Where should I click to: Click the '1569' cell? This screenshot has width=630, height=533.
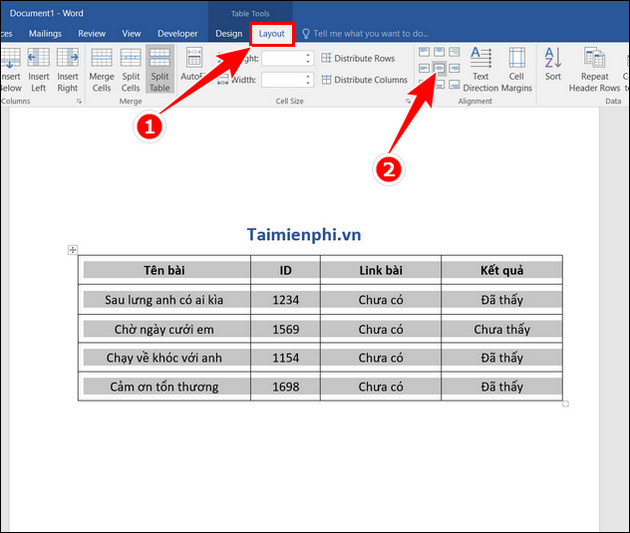coord(286,329)
